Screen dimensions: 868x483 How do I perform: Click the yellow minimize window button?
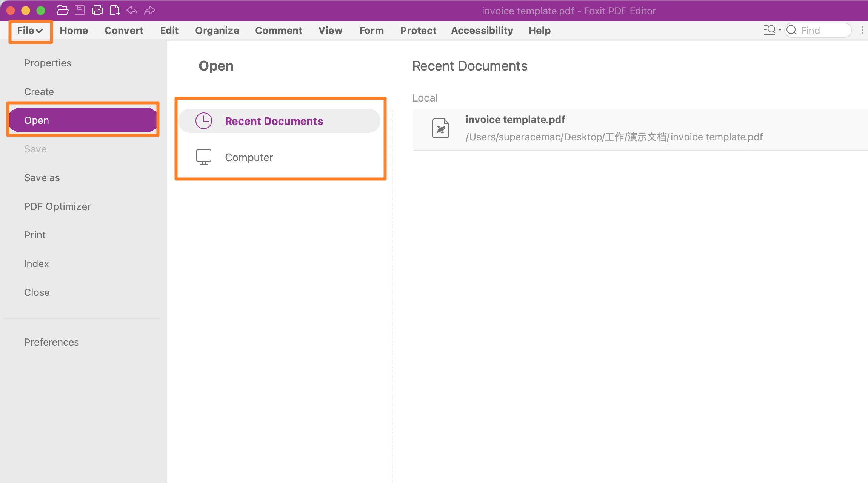click(26, 11)
